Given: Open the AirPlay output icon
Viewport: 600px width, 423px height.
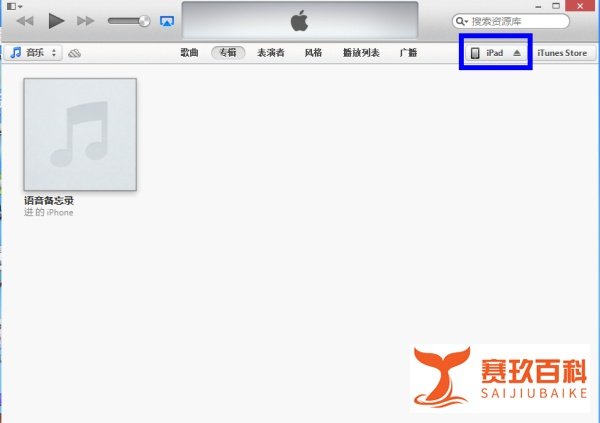Looking at the screenshot, I should click(167, 21).
